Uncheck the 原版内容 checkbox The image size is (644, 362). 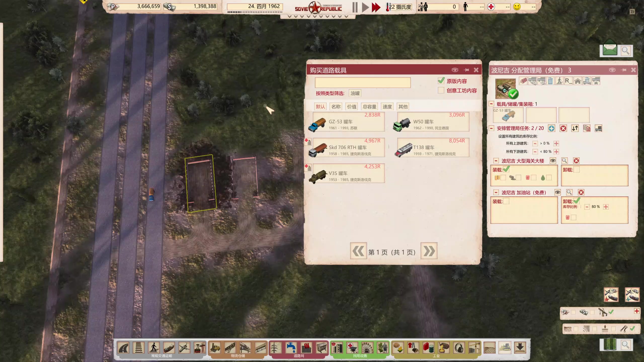[441, 81]
